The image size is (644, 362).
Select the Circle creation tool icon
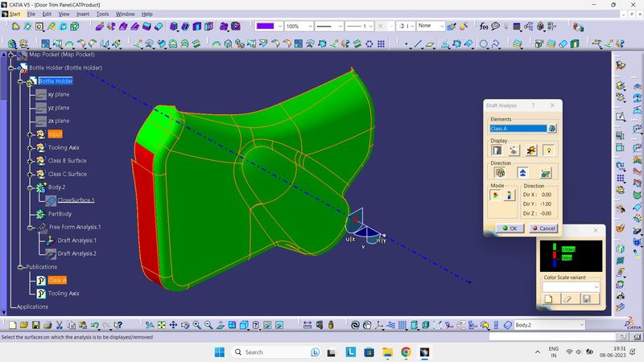click(x=484, y=43)
